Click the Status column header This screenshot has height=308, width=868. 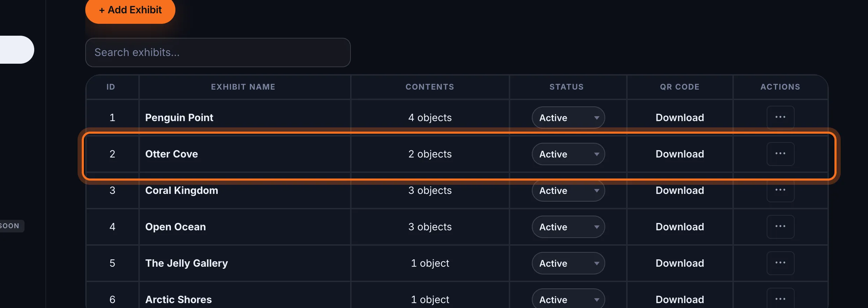566,87
